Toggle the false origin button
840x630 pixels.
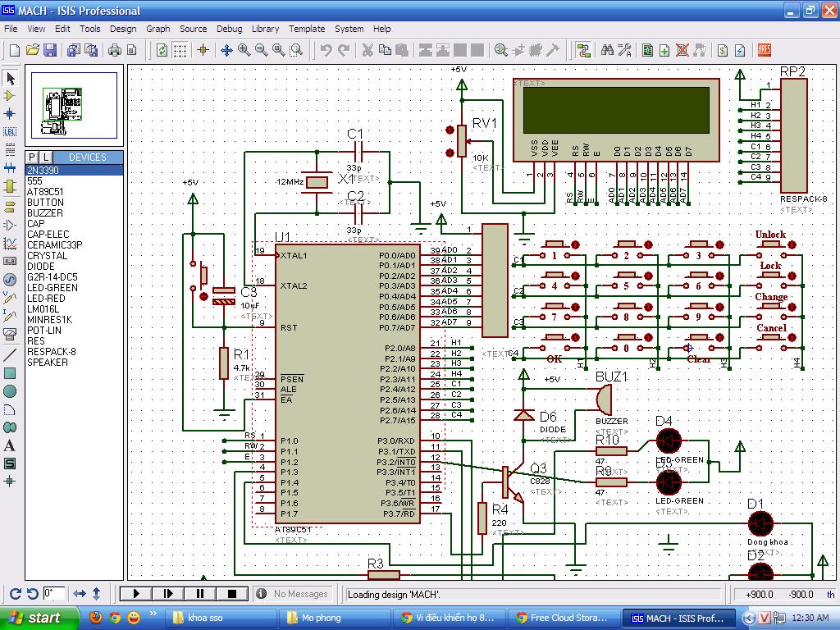coord(203,51)
